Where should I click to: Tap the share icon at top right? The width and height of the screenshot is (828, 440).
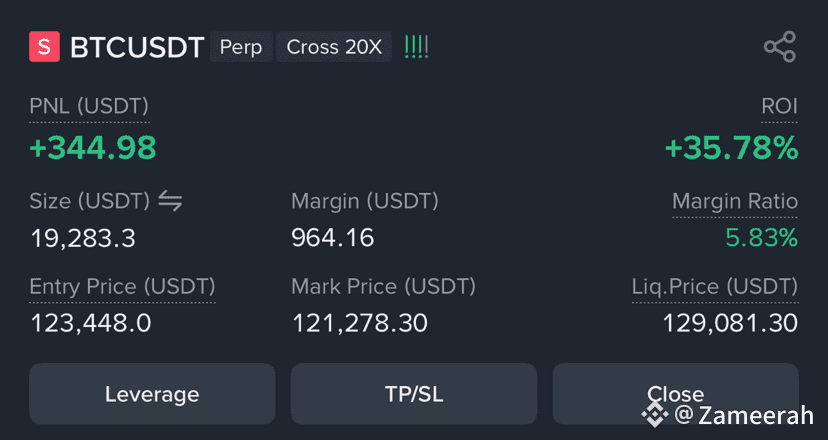click(x=780, y=47)
